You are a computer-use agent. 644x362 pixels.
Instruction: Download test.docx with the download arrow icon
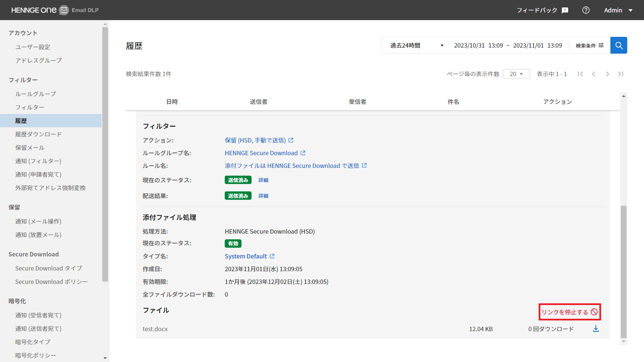tap(596, 328)
